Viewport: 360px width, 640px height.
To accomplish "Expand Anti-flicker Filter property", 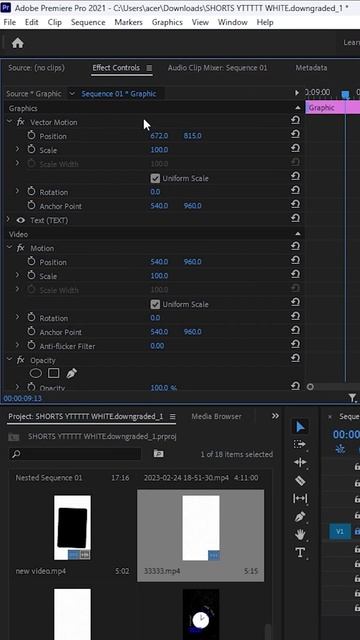I will [x=17, y=345].
